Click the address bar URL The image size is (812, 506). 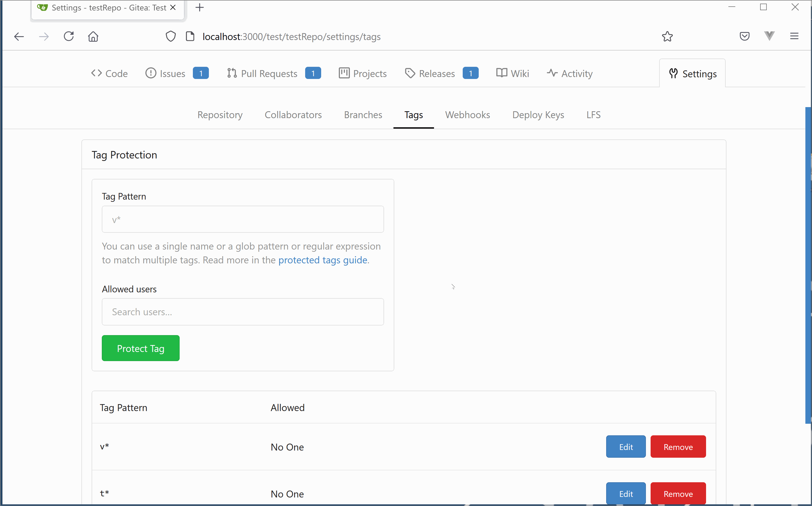(x=291, y=36)
